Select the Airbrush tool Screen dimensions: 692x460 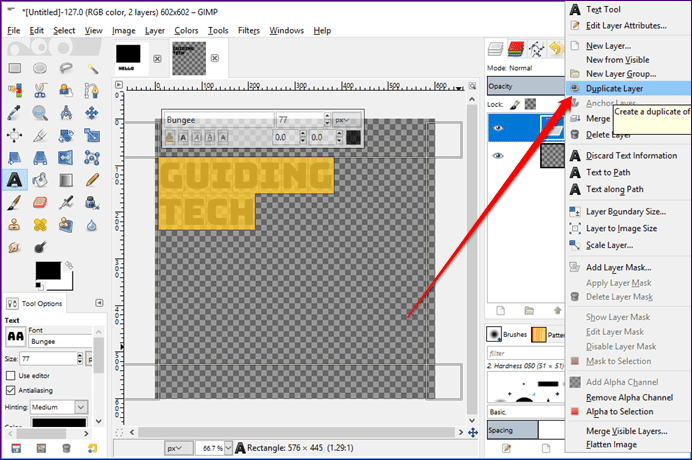(x=66, y=203)
